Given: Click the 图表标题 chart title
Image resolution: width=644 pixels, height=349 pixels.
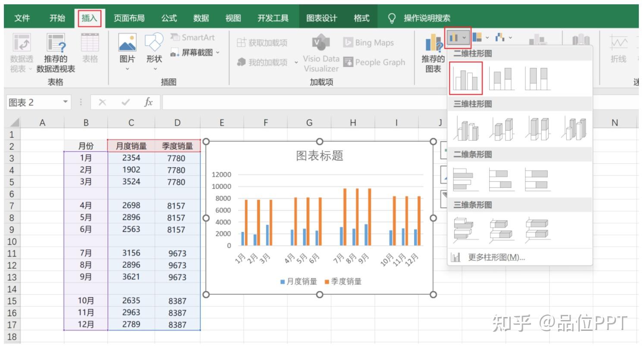Looking at the screenshot, I should coord(320,156).
